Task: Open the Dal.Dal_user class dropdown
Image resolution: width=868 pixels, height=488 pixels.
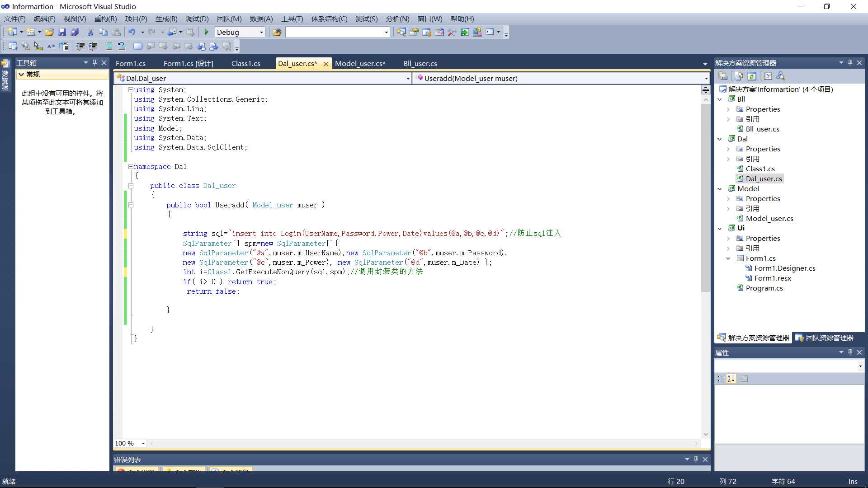Action: pos(408,78)
